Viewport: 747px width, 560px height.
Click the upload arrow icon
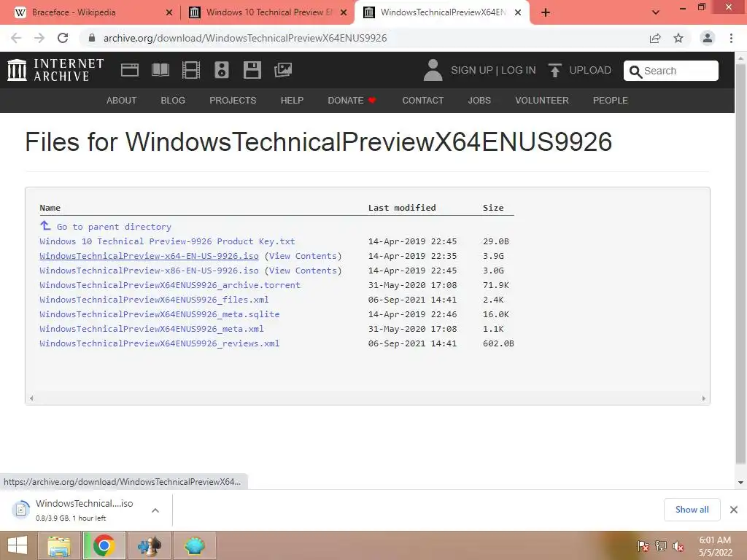point(555,70)
